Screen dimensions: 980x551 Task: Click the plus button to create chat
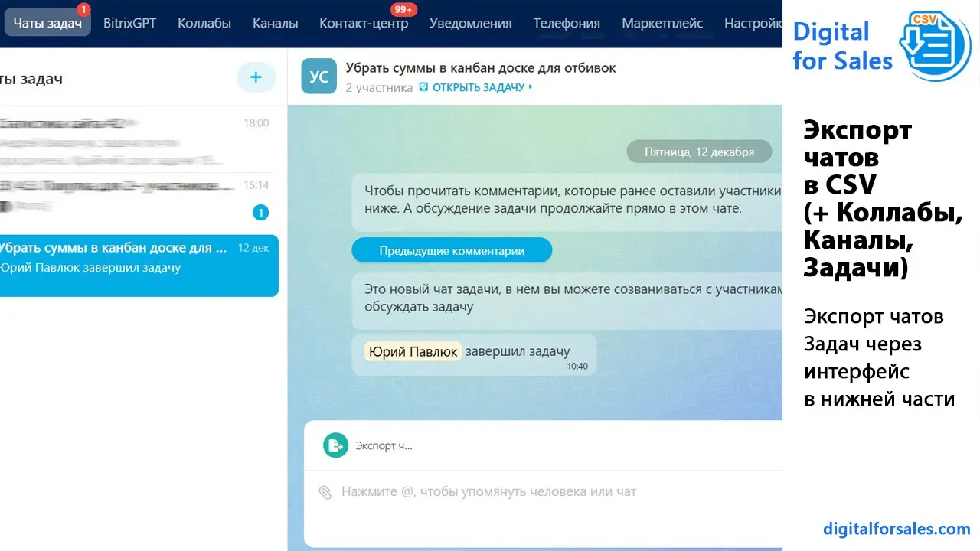click(x=256, y=77)
